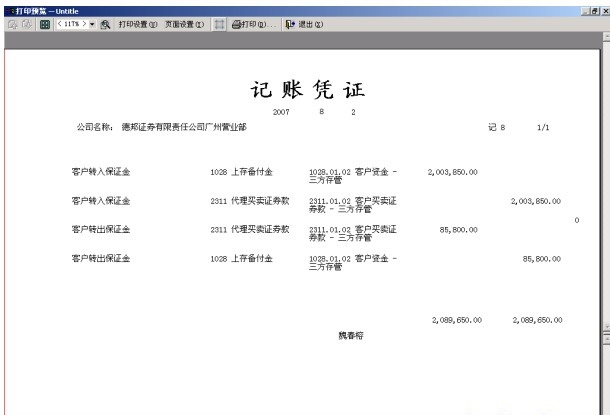Screen dimensions: 610x415
Task: Decrease zoom with the left angle bracket
Action: 59,22
